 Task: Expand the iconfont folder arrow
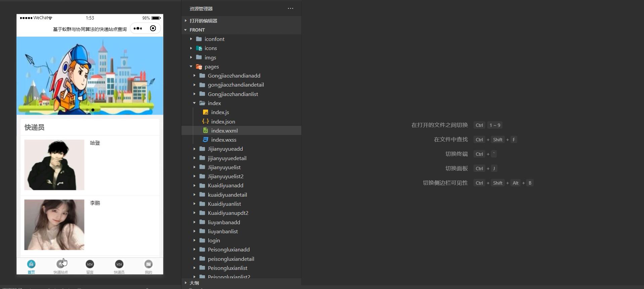pos(191,39)
